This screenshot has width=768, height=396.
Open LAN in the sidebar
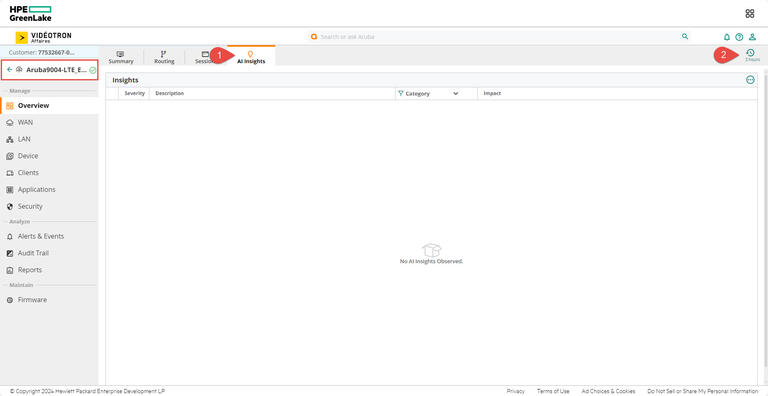[x=49, y=139]
